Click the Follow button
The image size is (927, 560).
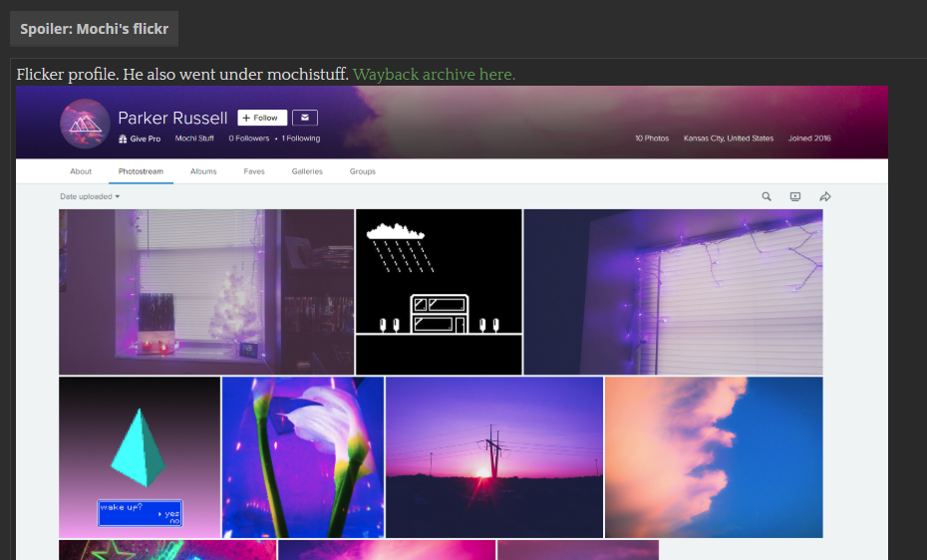[x=262, y=118]
